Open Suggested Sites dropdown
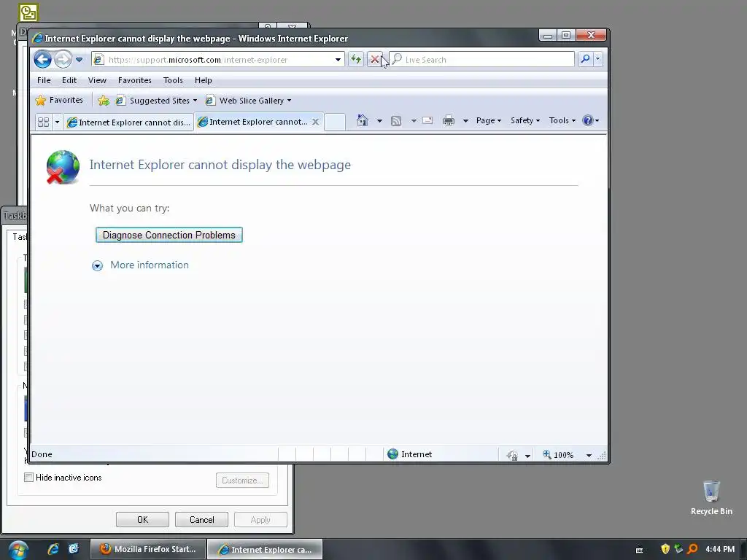The width and height of the screenshot is (747, 560). click(x=158, y=101)
